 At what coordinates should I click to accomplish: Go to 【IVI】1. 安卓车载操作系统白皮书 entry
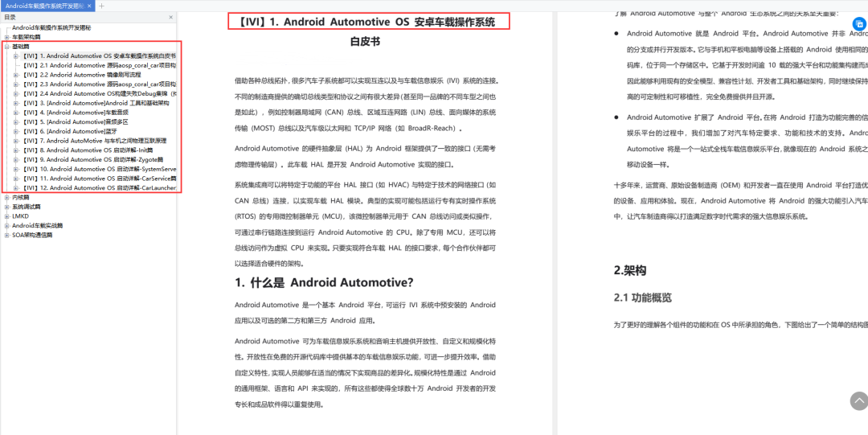(98, 55)
